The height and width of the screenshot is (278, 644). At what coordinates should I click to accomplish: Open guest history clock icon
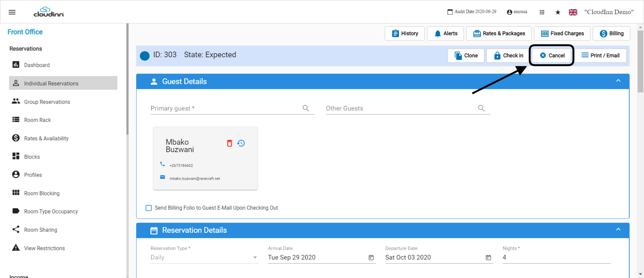coord(241,143)
